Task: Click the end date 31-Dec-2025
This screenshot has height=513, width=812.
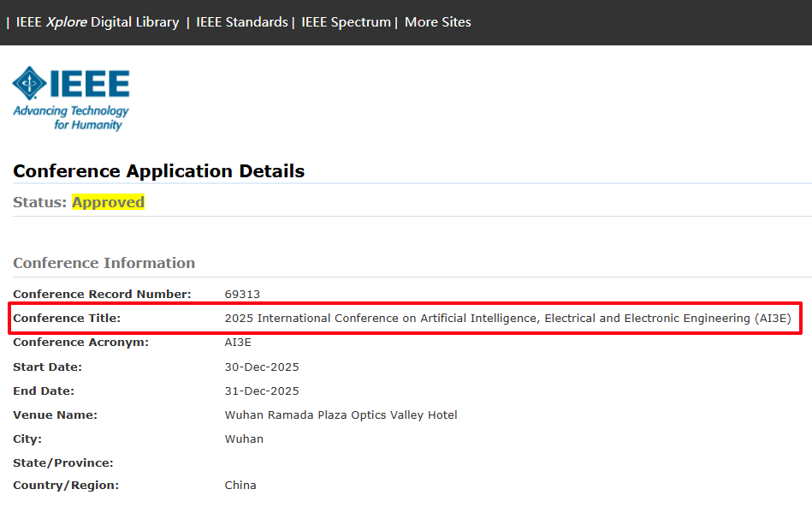Action: tap(262, 391)
